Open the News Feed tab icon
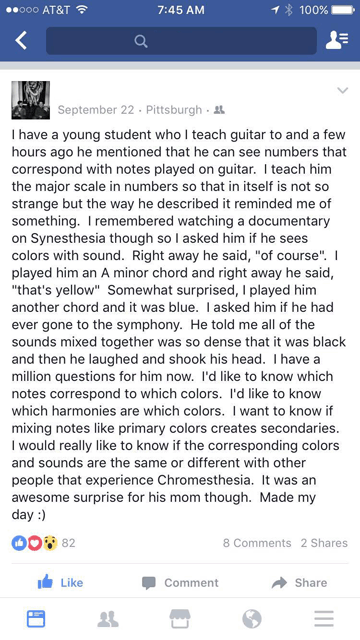Viewport: 360px width, 640px height. pos(36,619)
